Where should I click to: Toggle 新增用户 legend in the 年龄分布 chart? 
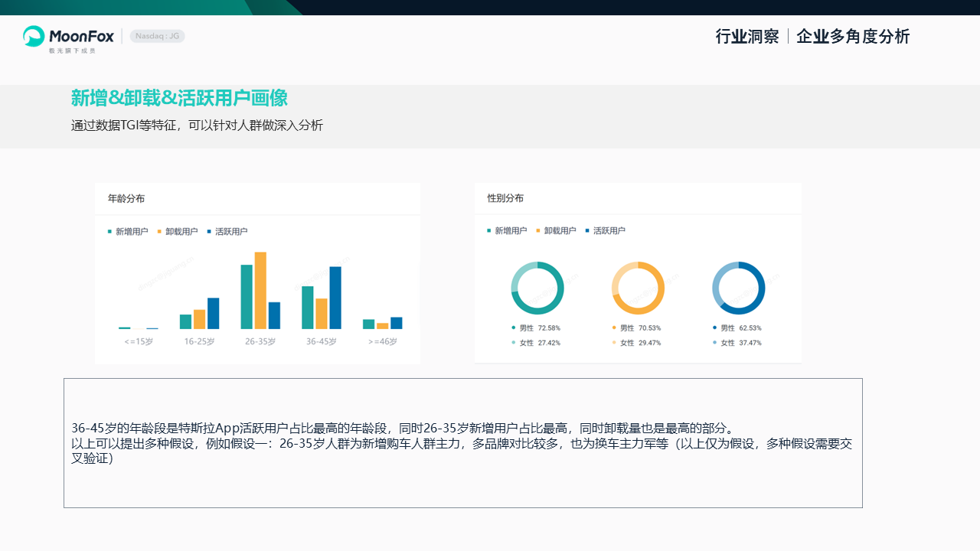pos(128,232)
